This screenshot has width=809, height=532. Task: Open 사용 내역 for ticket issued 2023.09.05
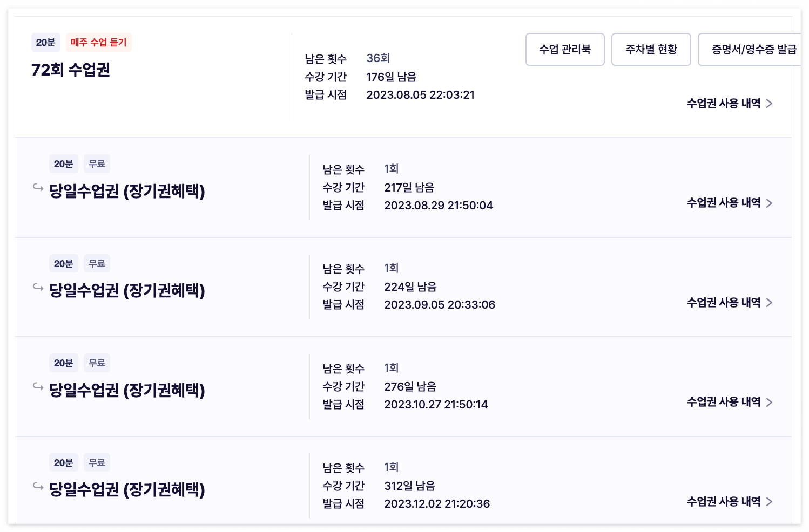730,303
